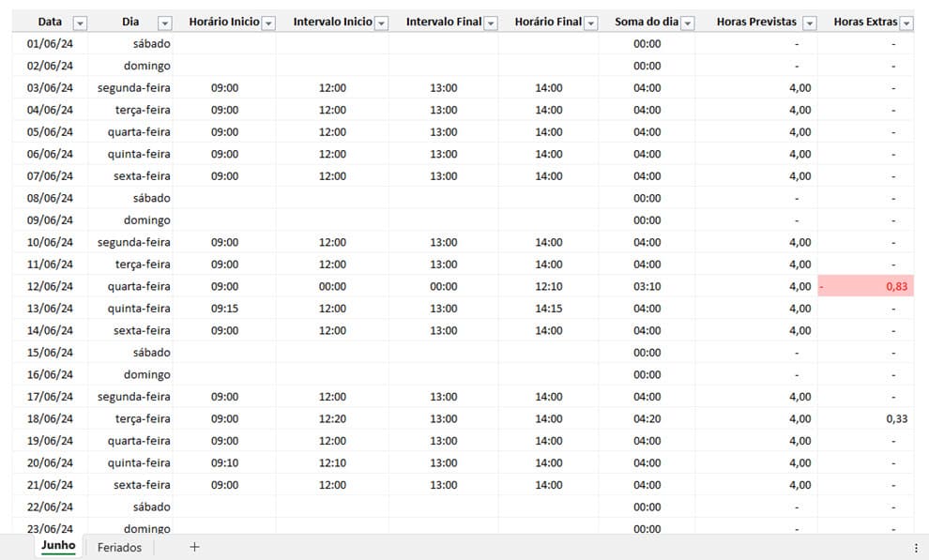Select the date cell 15/06/24
The image size is (929, 560).
point(50,352)
